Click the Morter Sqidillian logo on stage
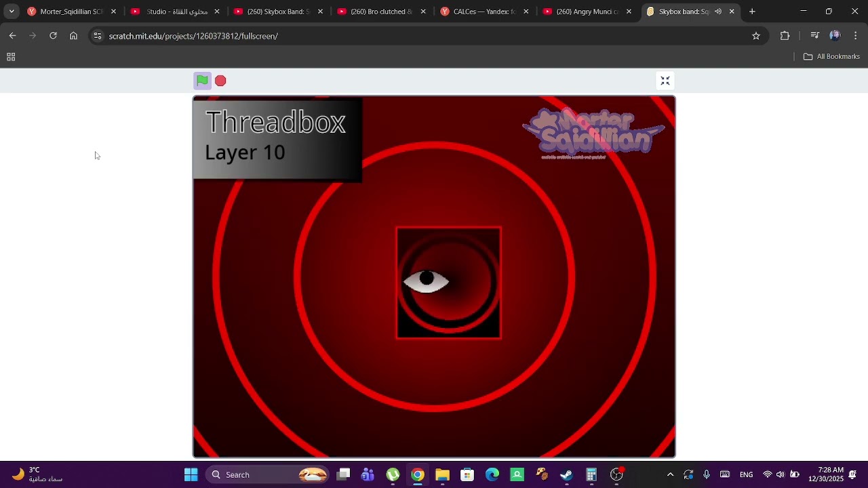868x488 pixels. (x=594, y=134)
